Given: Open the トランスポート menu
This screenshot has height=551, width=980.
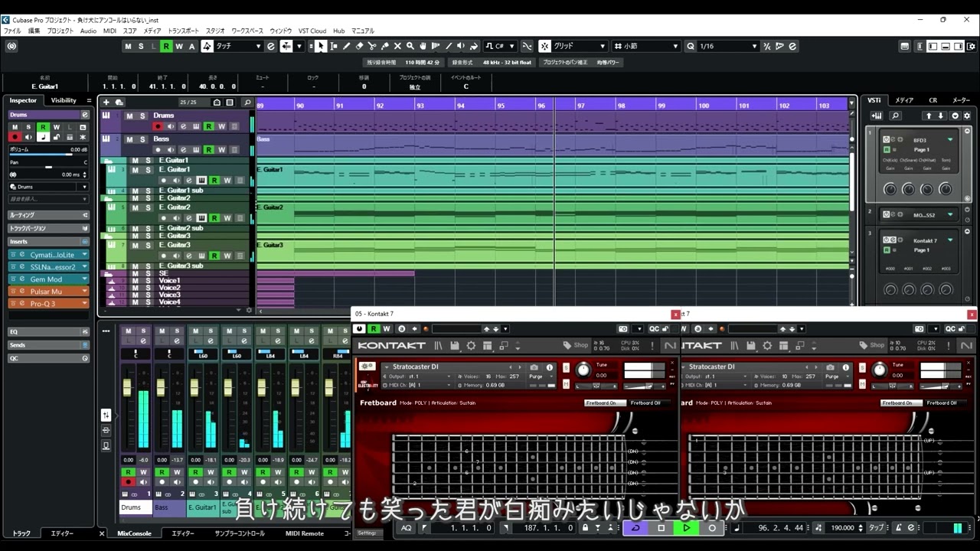Looking at the screenshot, I should [184, 31].
